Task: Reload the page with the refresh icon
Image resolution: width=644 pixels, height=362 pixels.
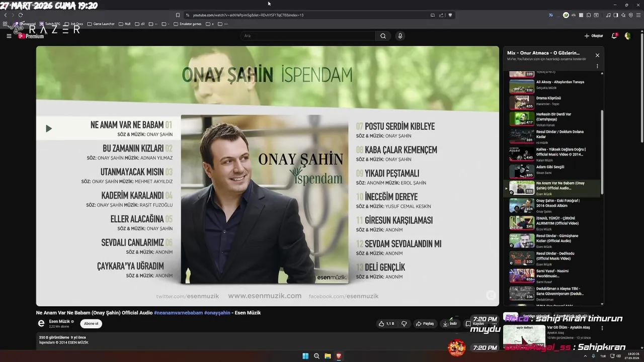Action: click(x=21, y=15)
